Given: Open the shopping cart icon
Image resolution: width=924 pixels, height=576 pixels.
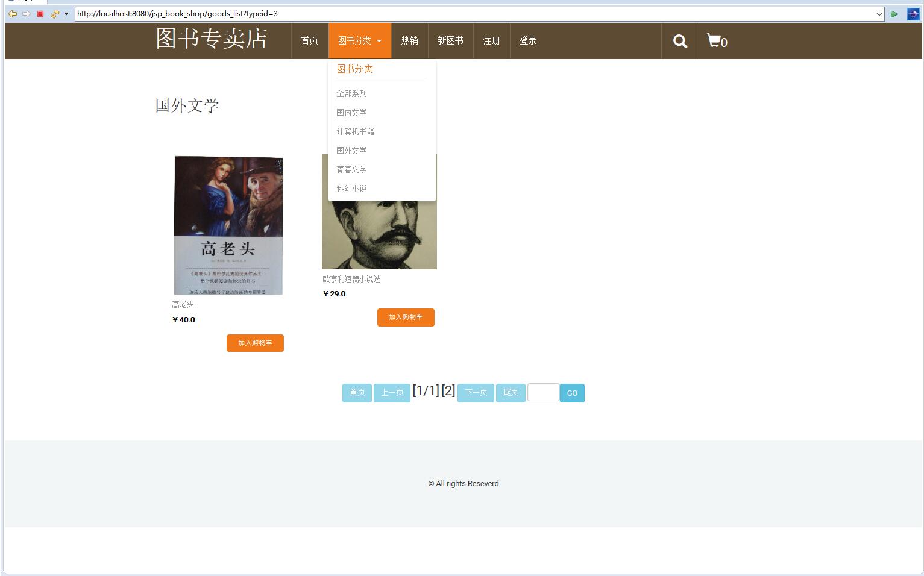Looking at the screenshot, I should click(714, 40).
